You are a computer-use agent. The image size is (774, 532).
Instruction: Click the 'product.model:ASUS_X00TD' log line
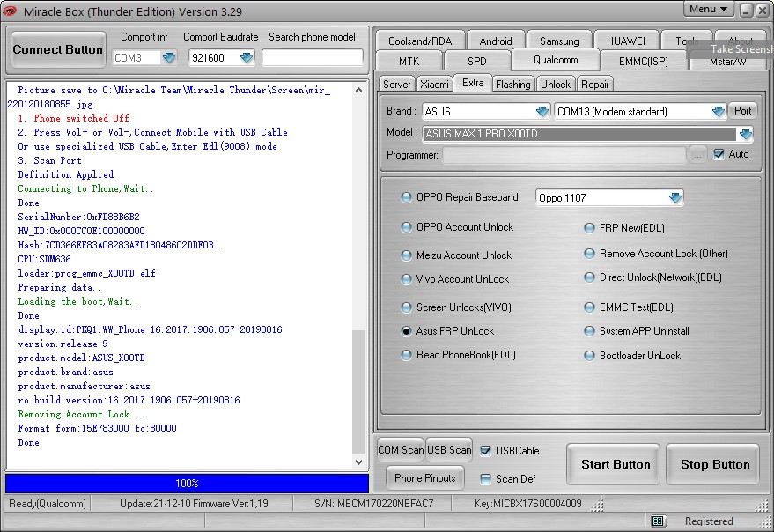[x=81, y=358]
